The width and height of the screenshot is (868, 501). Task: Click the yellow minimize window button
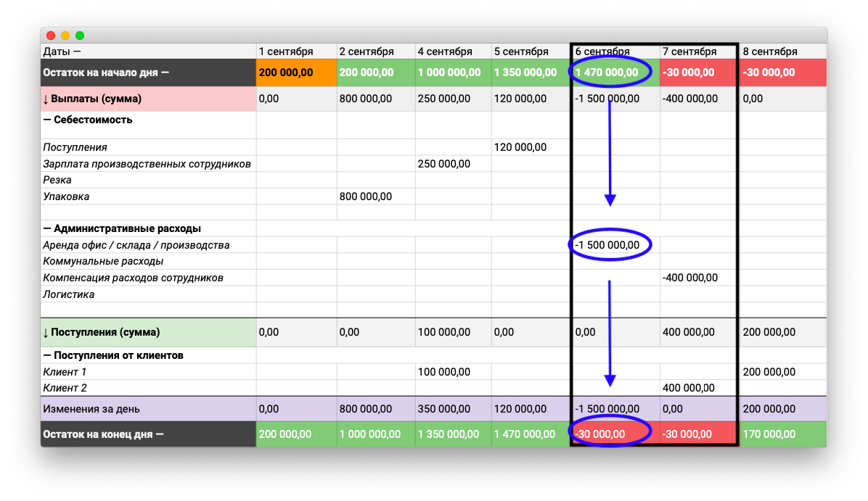[65, 36]
